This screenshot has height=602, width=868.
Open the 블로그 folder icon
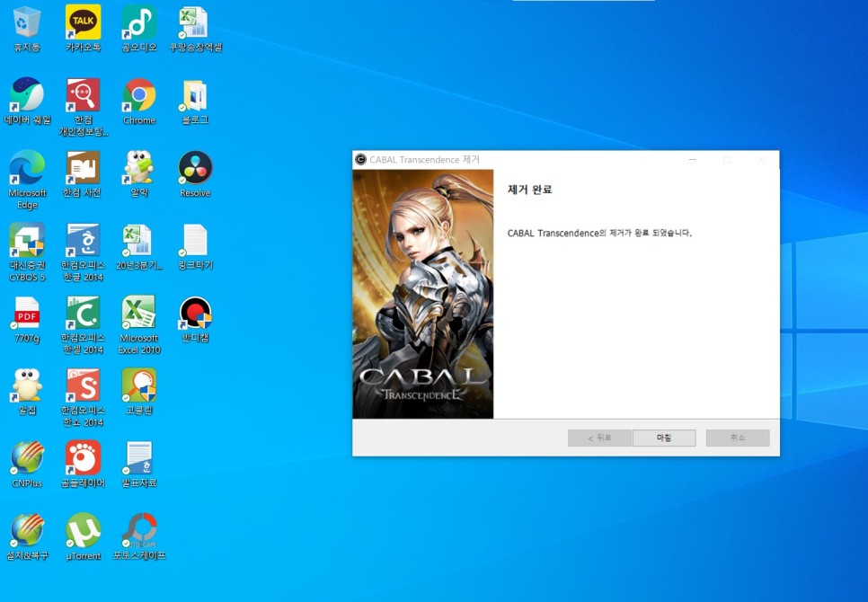coord(195,102)
